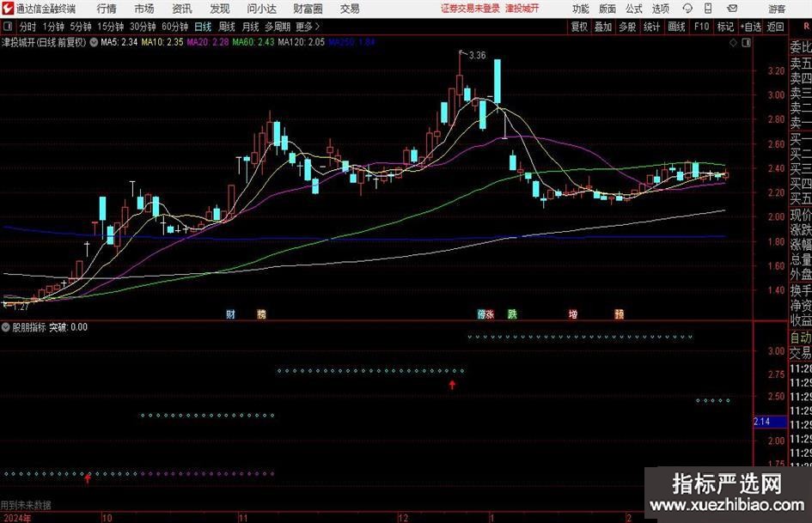Image resolution: width=812 pixels, height=523 pixels.
Task: Click the red arrow signal near December
Action: pos(452,385)
